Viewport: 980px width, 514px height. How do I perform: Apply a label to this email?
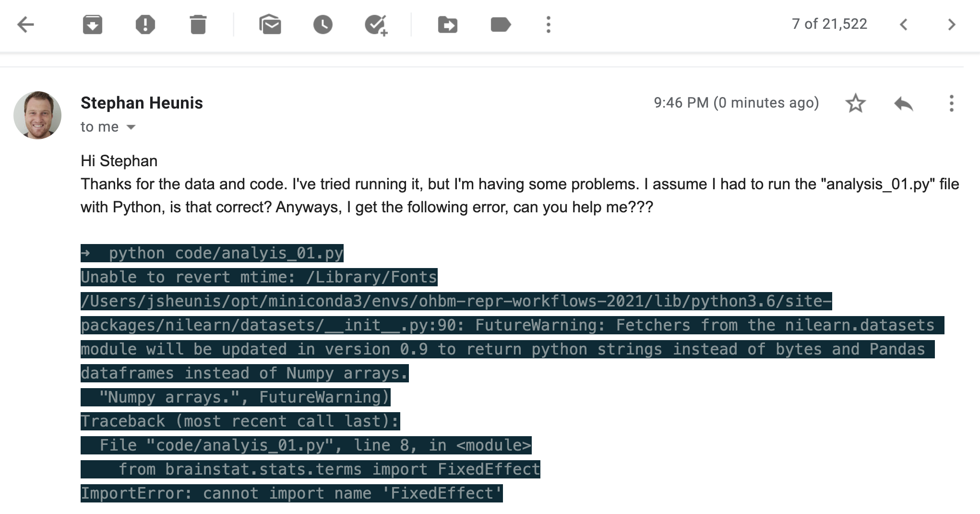tap(500, 24)
